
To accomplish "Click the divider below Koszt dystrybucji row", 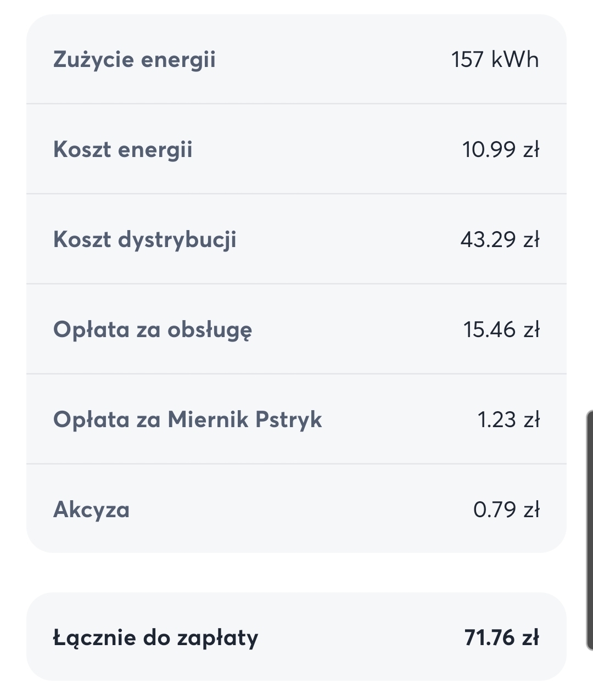I will pos(296,284).
